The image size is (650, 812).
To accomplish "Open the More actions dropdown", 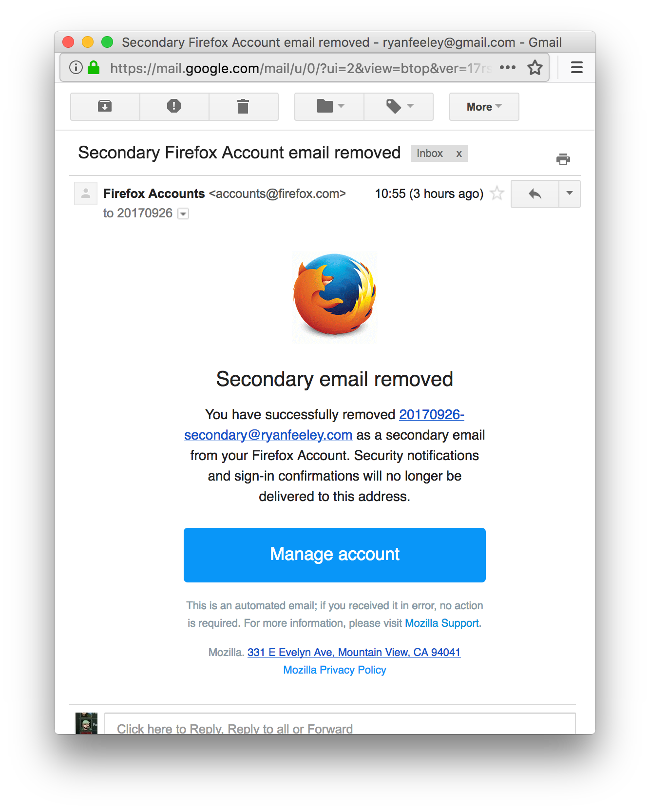I will (x=483, y=107).
